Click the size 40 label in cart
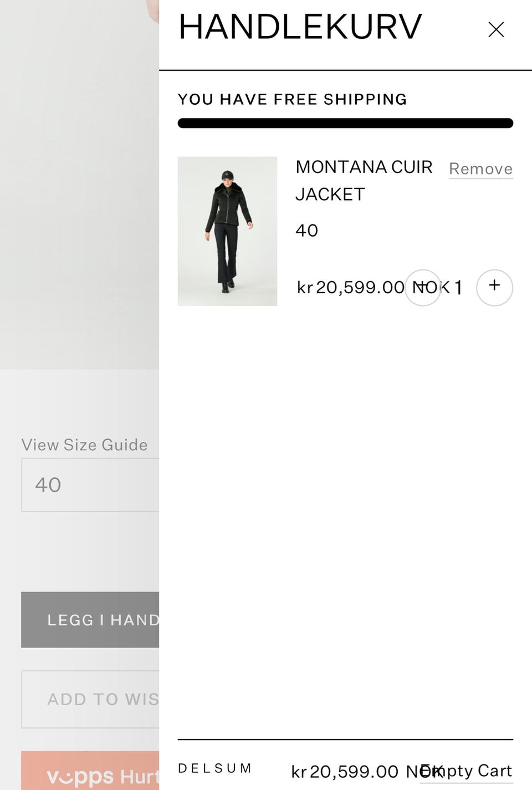This screenshot has height=790, width=532. (x=307, y=231)
